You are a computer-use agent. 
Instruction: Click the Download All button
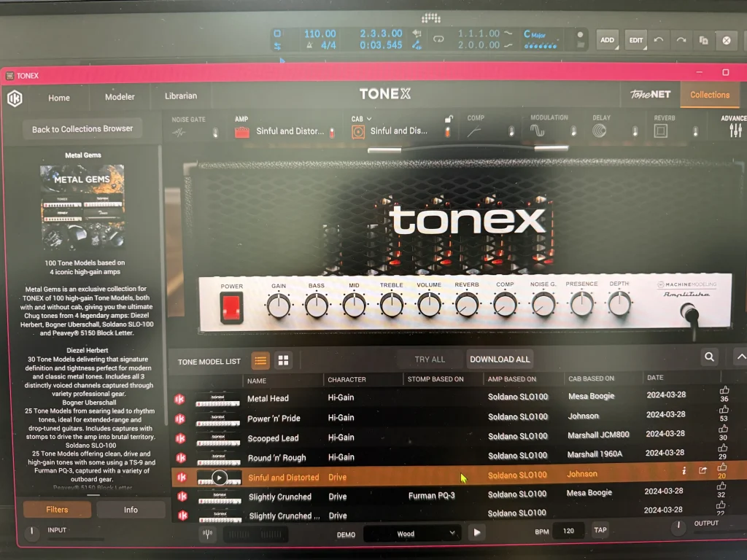(500, 359)
